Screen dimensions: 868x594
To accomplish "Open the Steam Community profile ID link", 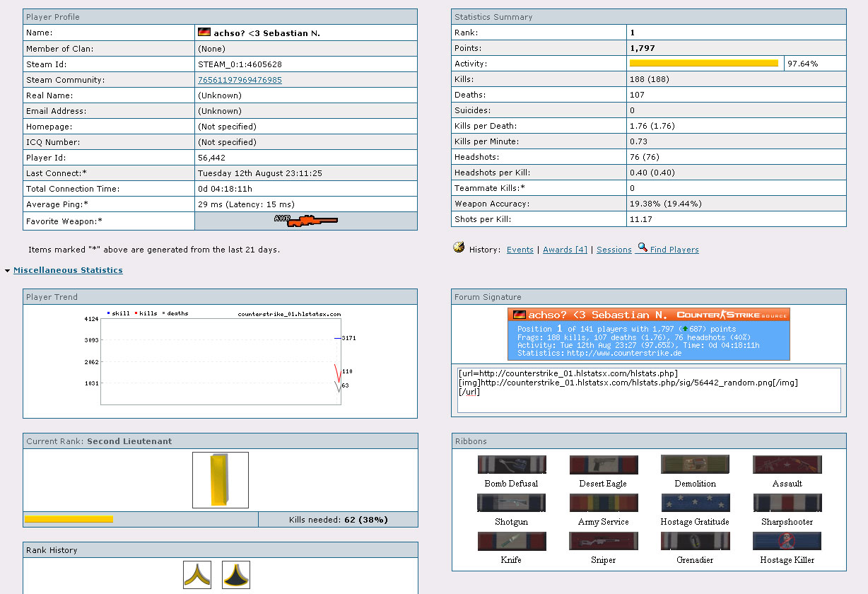I will (x=240, y=80).
